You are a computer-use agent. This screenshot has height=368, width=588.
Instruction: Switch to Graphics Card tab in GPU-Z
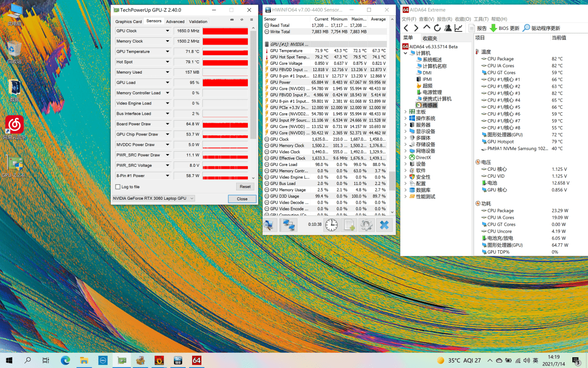click(x=128, y=22)
